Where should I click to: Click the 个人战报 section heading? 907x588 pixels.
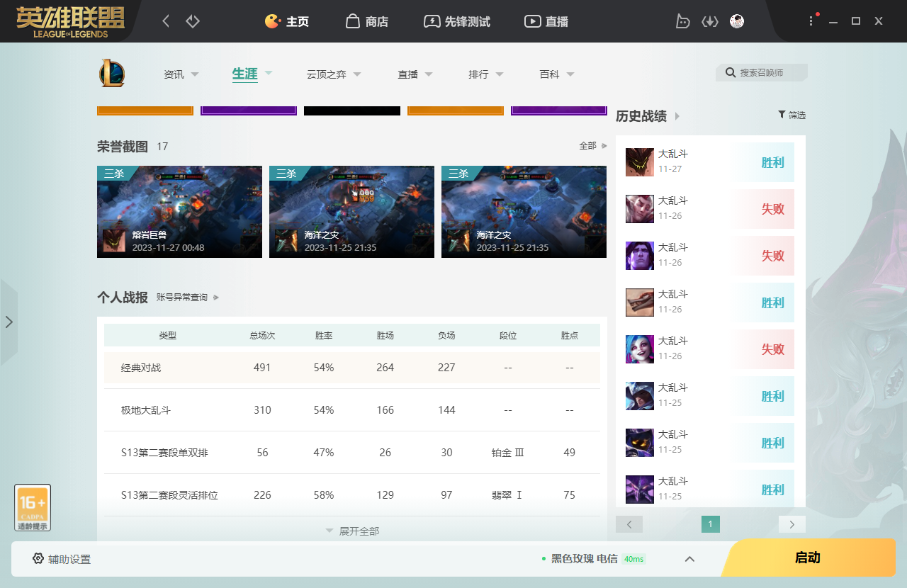click(x=123, y=298)
